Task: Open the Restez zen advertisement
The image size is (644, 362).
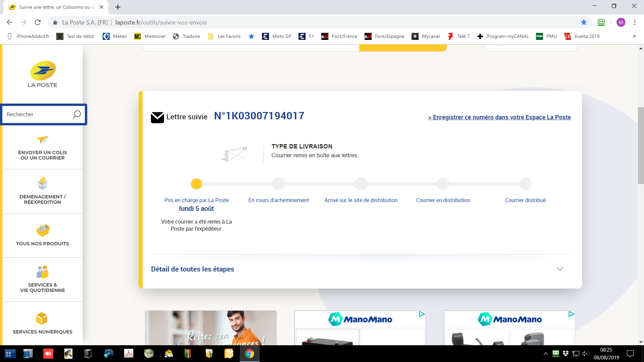Action: tap(211, 328)
